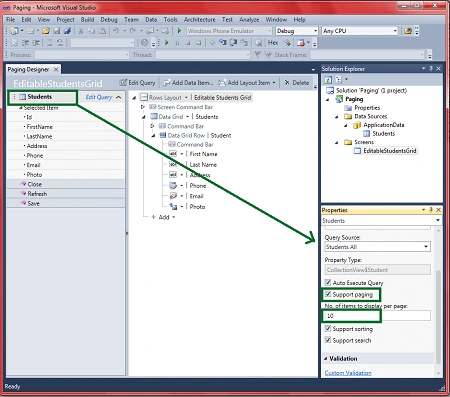Click the Cut scissors icon
The width and height of the screenshot is (450, 397).
[81, 31]
